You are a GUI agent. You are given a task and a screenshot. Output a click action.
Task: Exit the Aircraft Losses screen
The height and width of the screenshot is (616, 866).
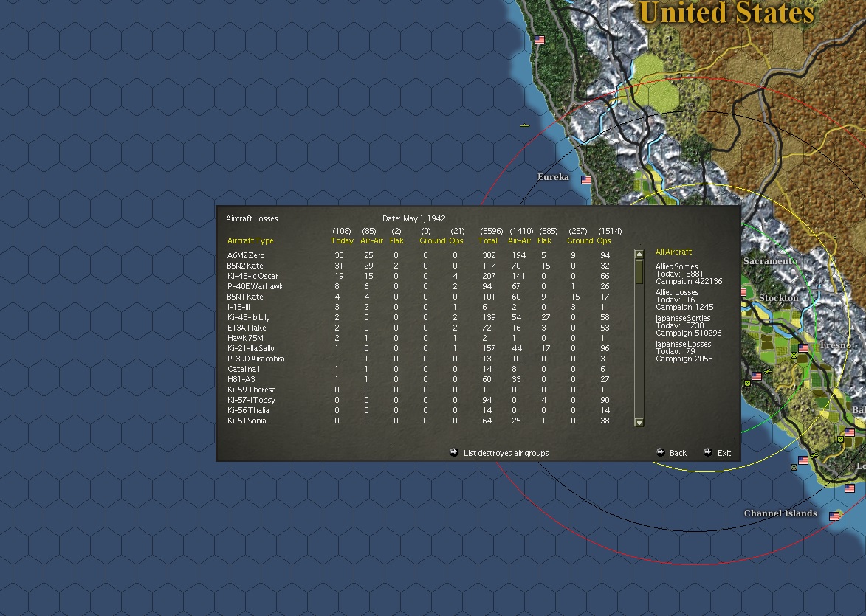(x=724, y=453)
